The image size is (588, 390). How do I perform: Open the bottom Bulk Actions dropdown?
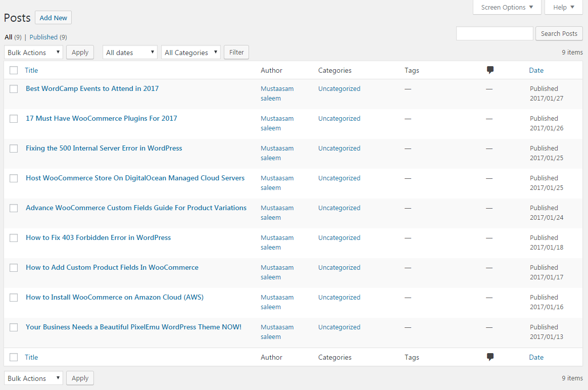[x=33, y=378]
